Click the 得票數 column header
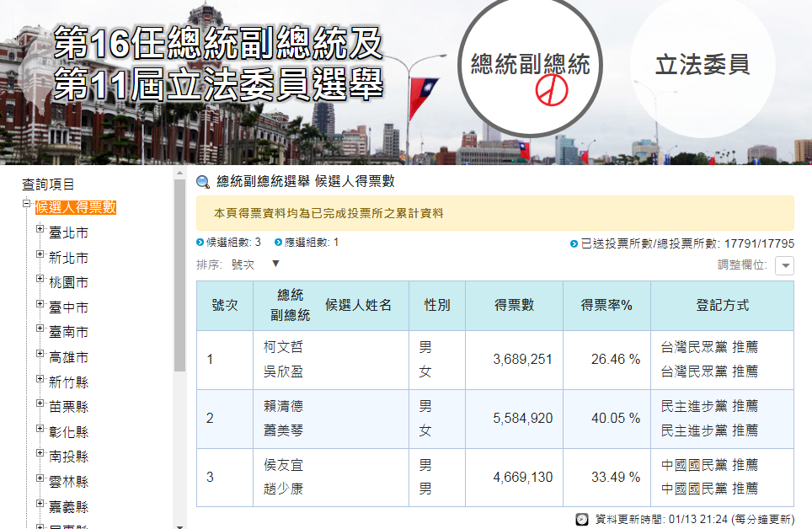Image resolution: width=812 pixels, height=529 pixels. (x=514, y=305)
